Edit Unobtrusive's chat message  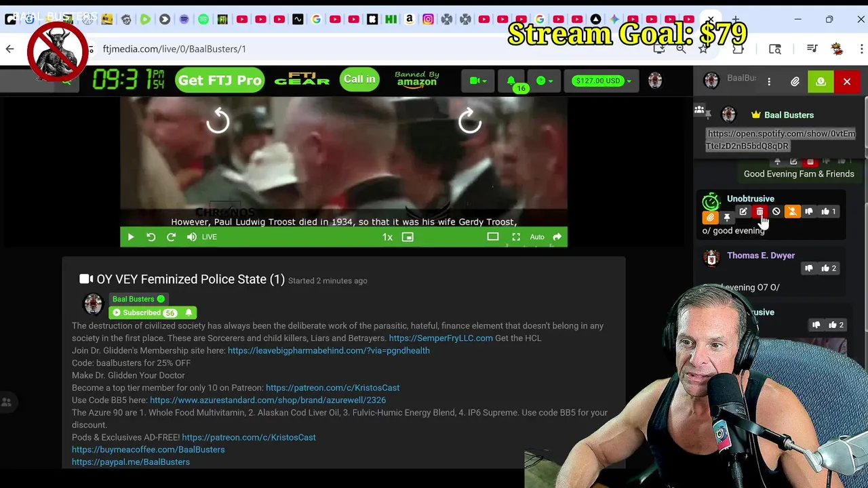(743, 211)
